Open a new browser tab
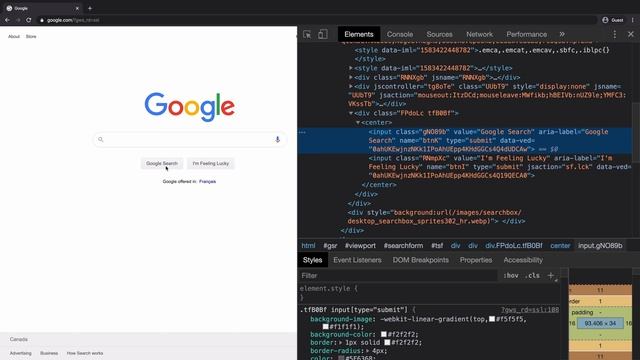Image resolution: width=640 pixels, height=360 pixels. pyautogui.click(x=90, y=8)
